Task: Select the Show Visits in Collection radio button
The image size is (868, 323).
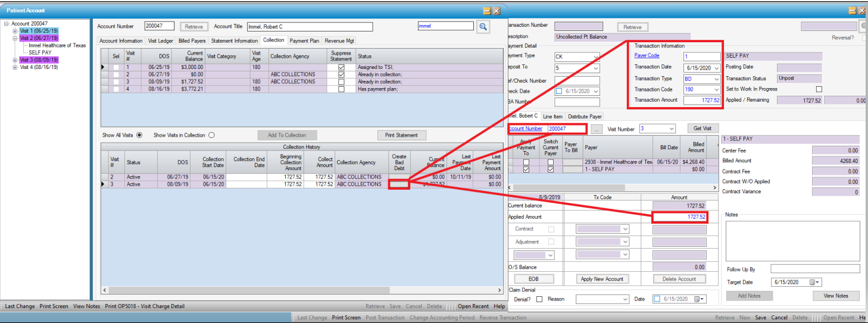Action: (x=211, y=135)
